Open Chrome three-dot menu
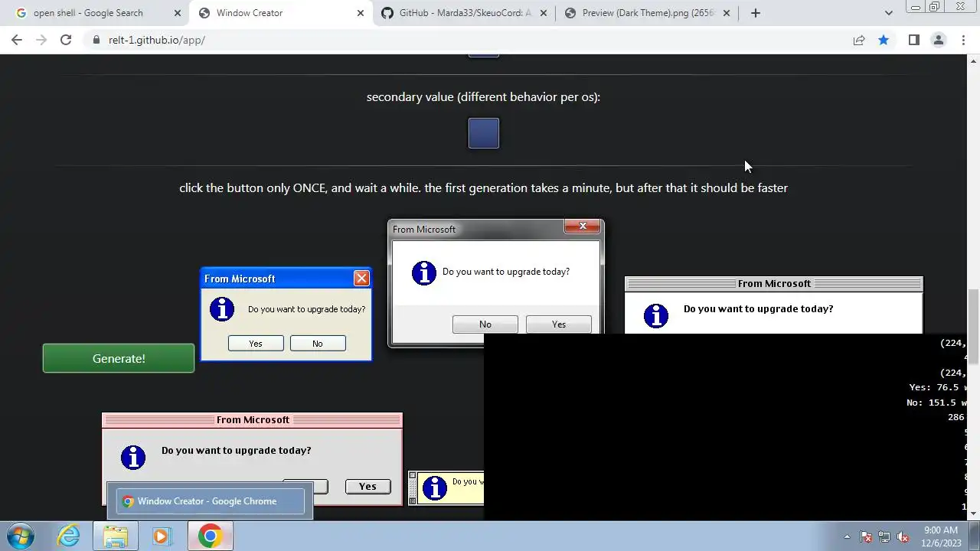This screenshot has width=980, height=551. (963, 40)
